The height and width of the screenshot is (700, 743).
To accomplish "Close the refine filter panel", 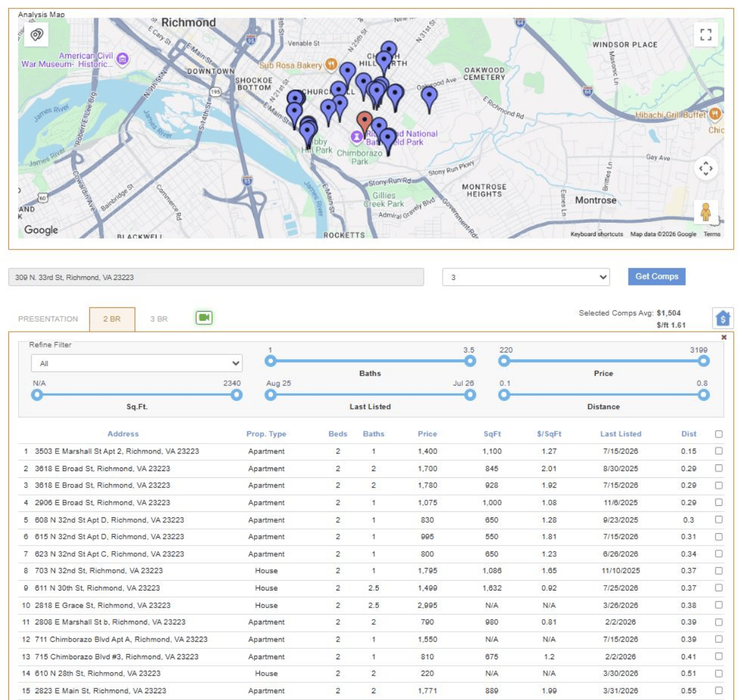I will coord(724,337).
